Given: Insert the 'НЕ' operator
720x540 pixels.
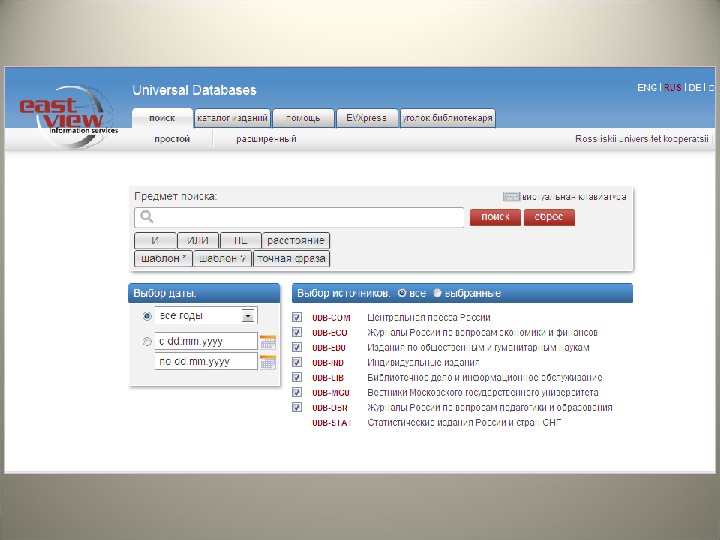Looking at the screenshot, I should pyautogui.click(x=241, y=241).
